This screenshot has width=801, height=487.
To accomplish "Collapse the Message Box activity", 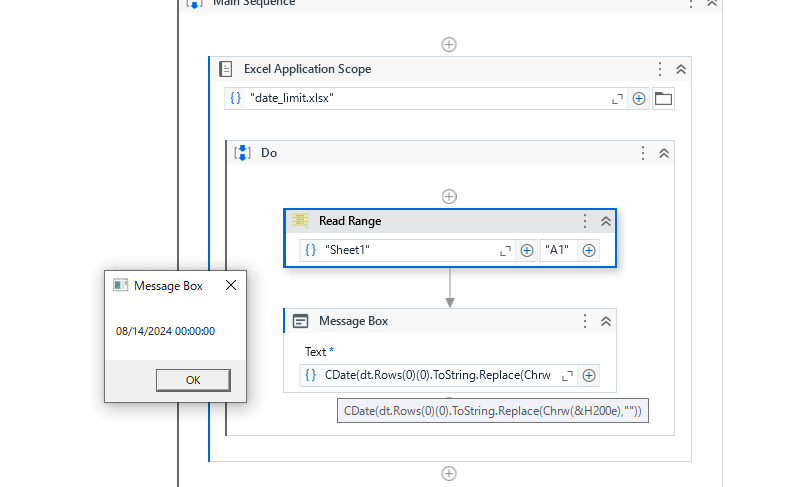I will coord(606,321).
